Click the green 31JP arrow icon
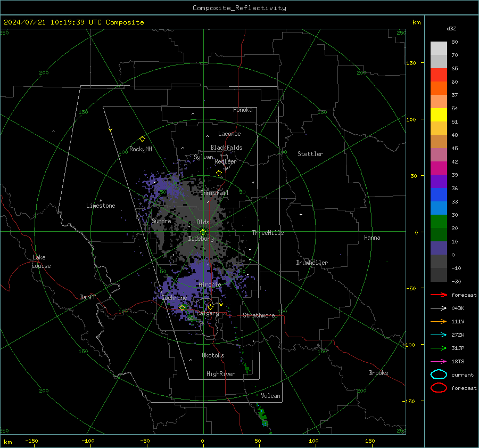 [439, 348]
